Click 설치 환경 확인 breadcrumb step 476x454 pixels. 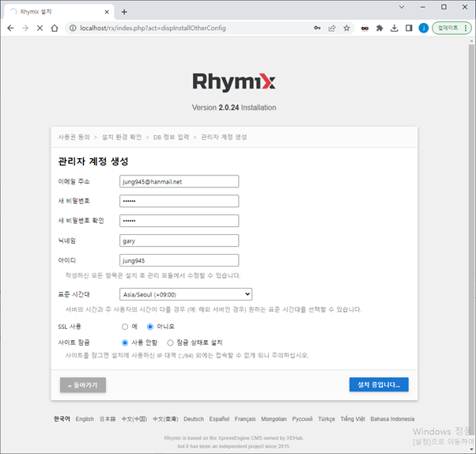point(122,138)
